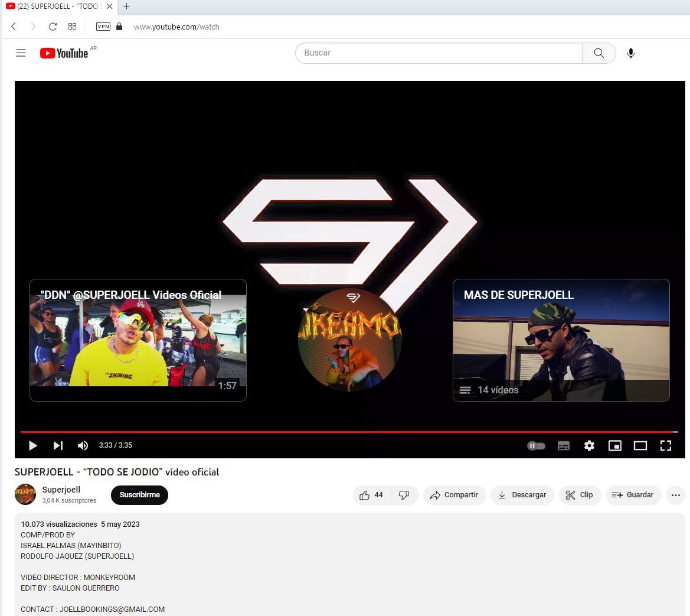This screenshot has height=616, width=690.
Task: Click the JOELLBOOKINGS@GMAIL.COM contact line
Action: click(93, 609)
